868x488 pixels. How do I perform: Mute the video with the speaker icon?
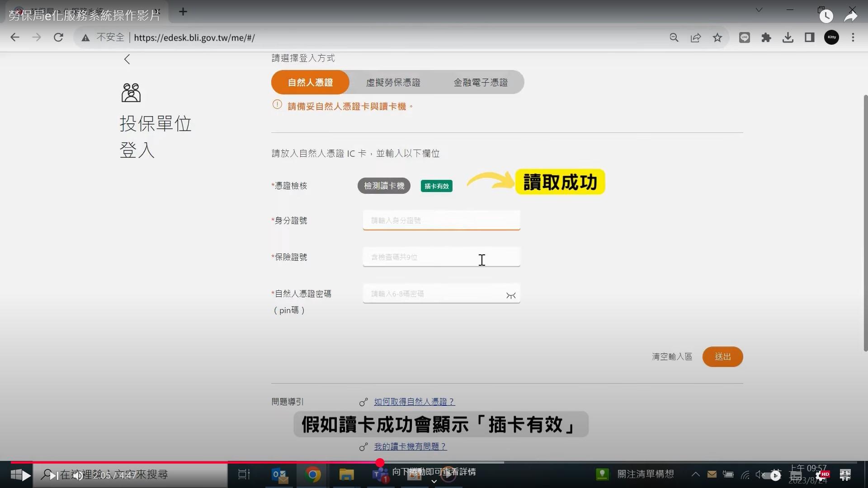(x=78, y=476)
